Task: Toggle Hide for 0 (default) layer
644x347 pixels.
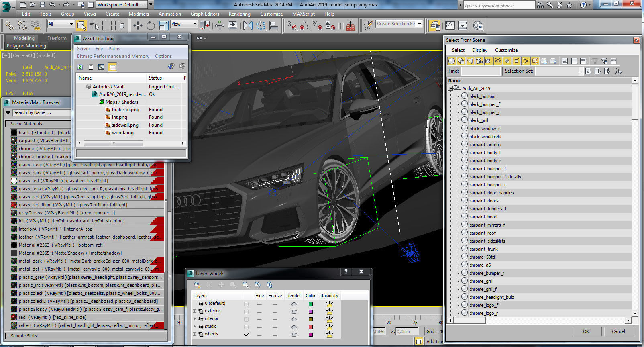Action: 259,304
